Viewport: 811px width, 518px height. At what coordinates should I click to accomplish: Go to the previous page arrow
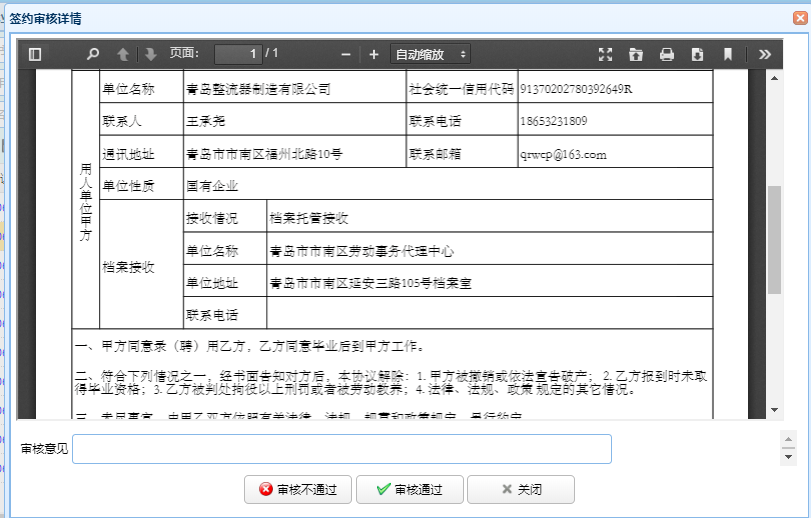point(123,54)
